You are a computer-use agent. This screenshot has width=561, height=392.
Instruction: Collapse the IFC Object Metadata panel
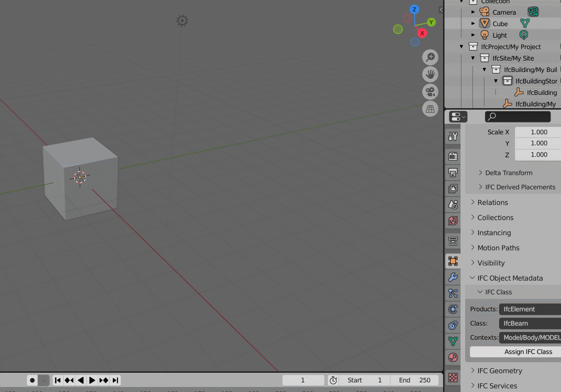click(x=510, y=278)
